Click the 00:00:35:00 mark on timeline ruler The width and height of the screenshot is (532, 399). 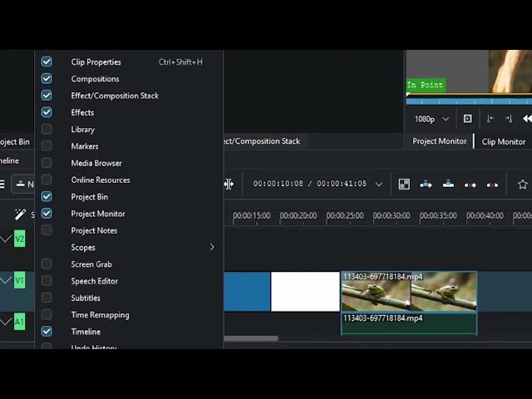[x=438, y=216]
